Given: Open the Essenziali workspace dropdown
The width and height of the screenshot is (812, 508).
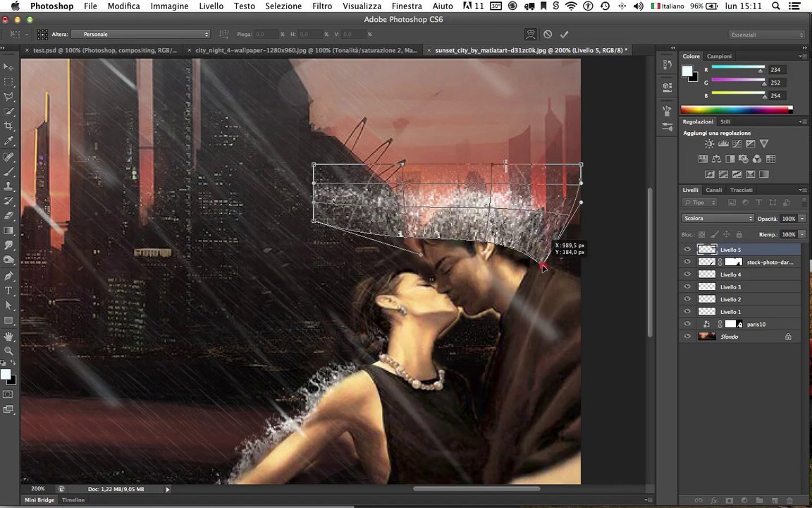Looking at the screenshot, I should (766, 35).
